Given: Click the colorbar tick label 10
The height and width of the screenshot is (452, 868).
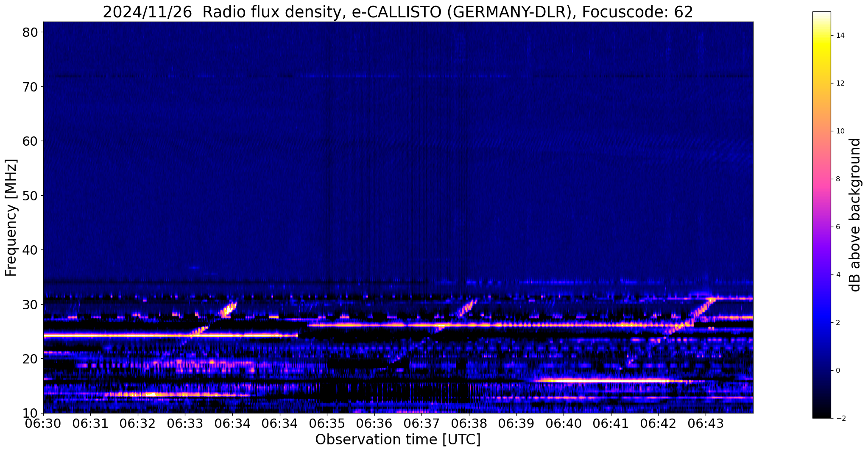Looking at the screenshot, I should (840, 131).
